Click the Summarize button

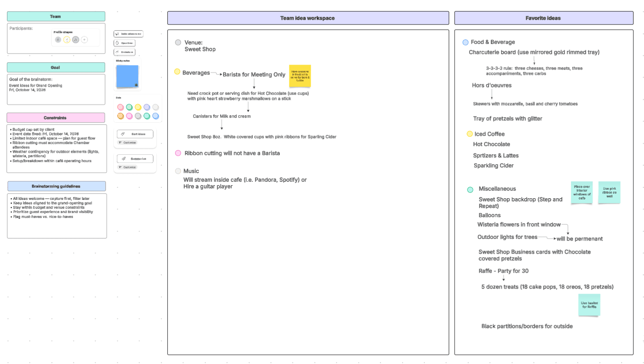[135, 159]
